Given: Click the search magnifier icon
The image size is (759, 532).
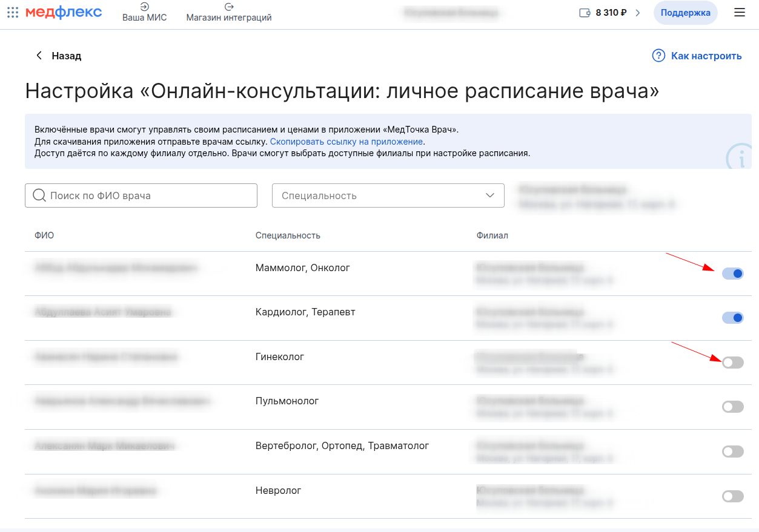Looking at the screenshot, I should coord(39,195).
